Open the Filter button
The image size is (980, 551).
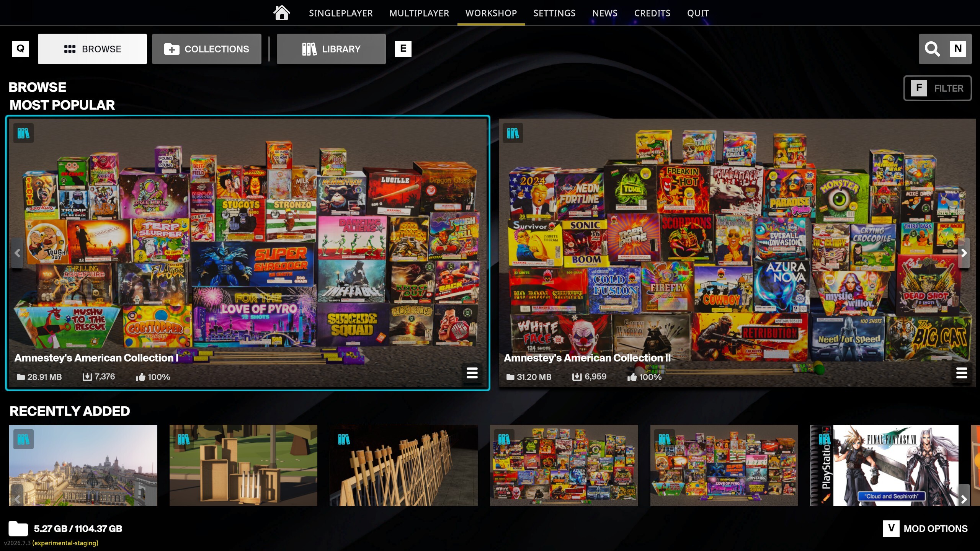tap(938, 88)
